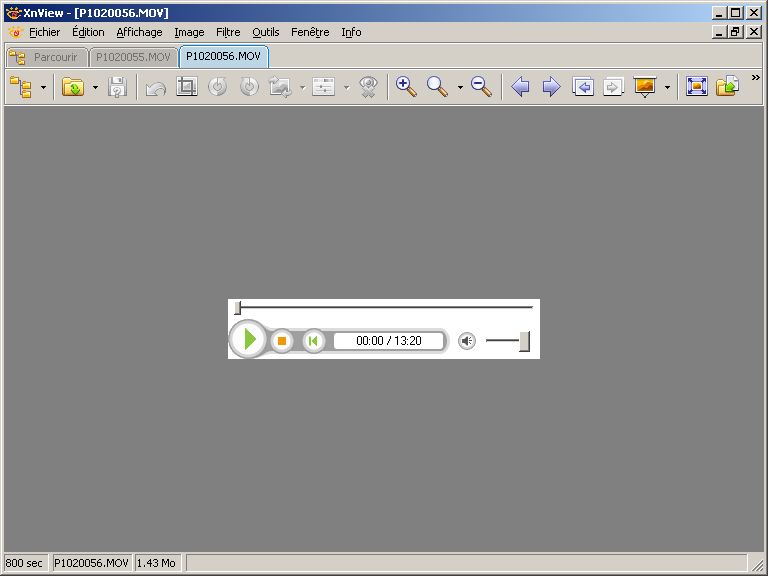
Task: Click the plain magnifier zoom icon
Action: (x=437, y=87)
